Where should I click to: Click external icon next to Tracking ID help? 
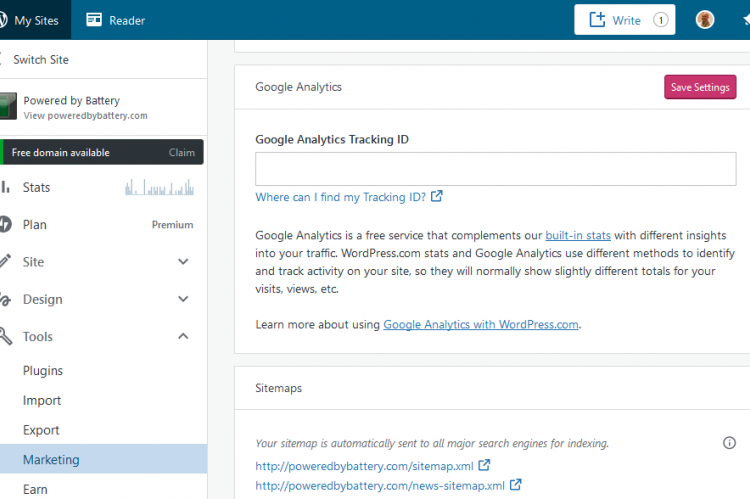(x=437, y=197)
